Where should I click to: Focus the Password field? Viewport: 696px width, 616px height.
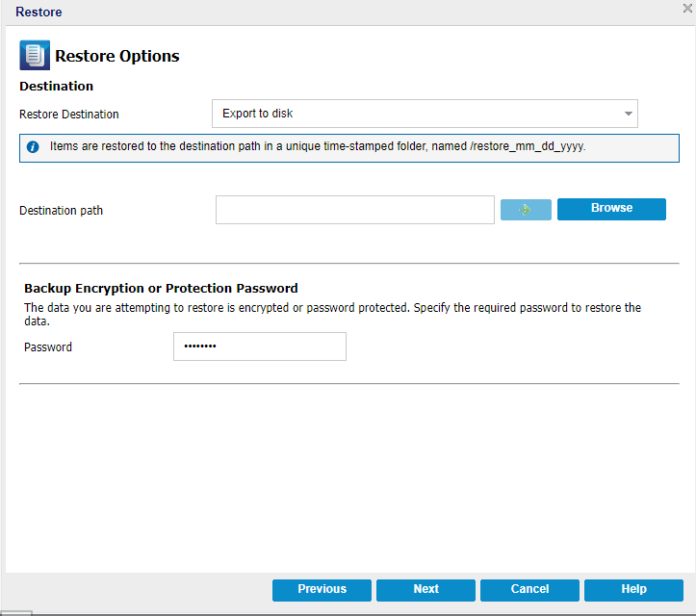pos(260,346)
